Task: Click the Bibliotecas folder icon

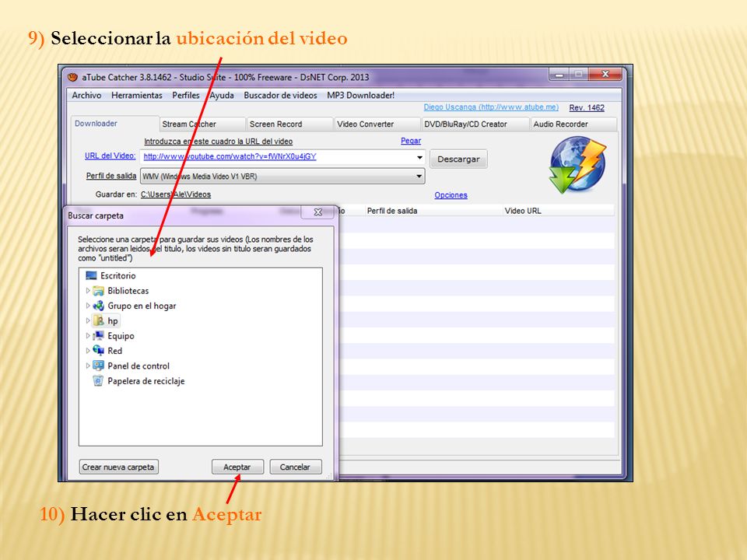Action: coord(98,291)
